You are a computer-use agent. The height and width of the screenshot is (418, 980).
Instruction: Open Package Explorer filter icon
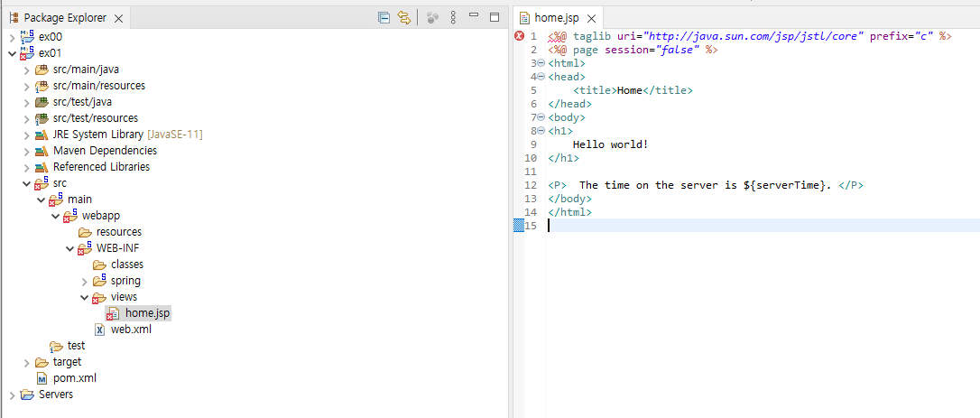[432, 17]
